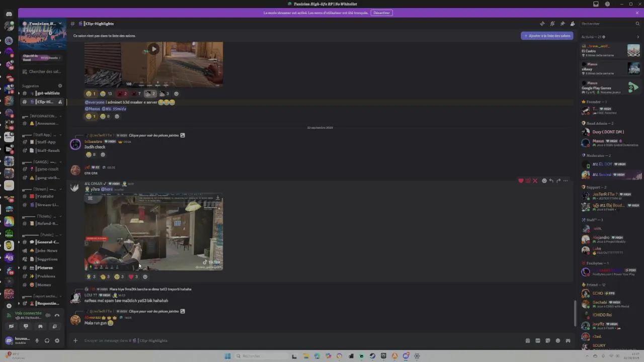Image resolution: width=644 pixels, height=362 pixels.
Task: Open threads icon in channel header
Action: pos(542,24)
